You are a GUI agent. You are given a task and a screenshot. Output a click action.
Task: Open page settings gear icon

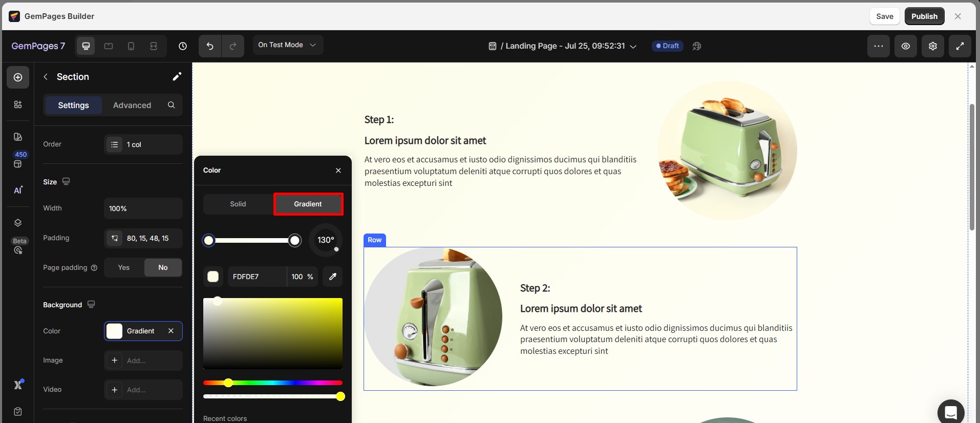933,46
